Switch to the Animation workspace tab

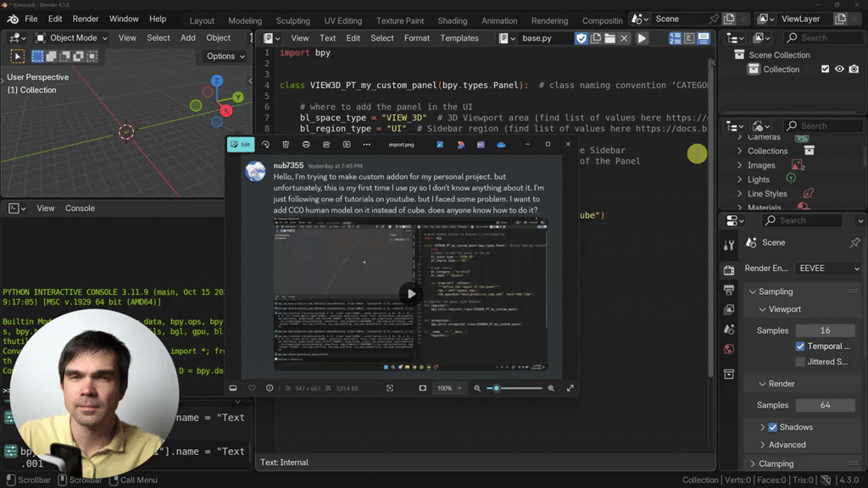499,20
